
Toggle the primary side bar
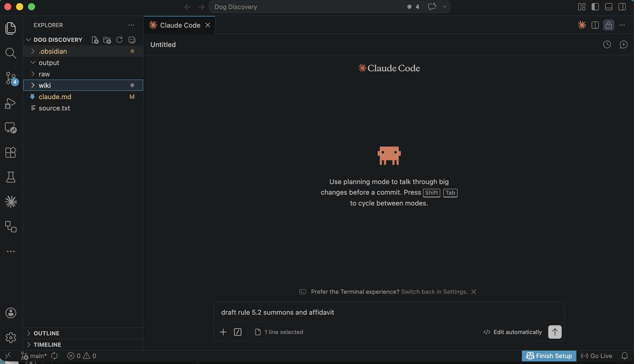coord(595,7)
